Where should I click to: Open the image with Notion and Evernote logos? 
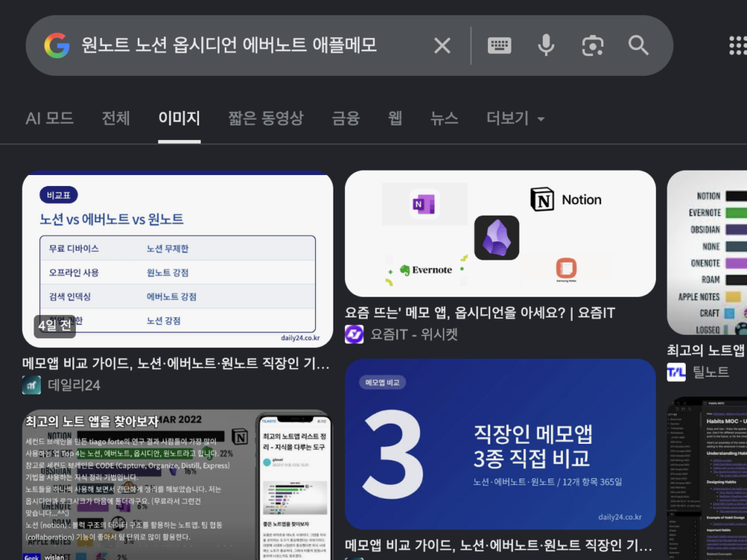[500, 234]
